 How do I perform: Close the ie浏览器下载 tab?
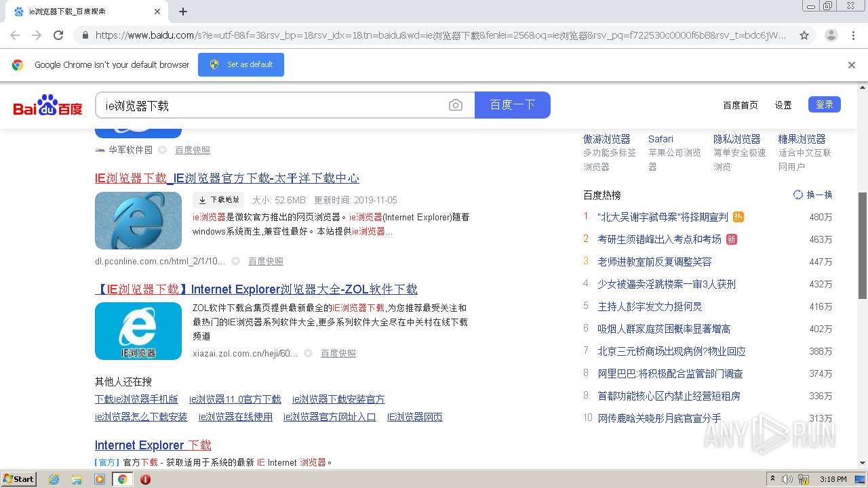tap(157, 12)
